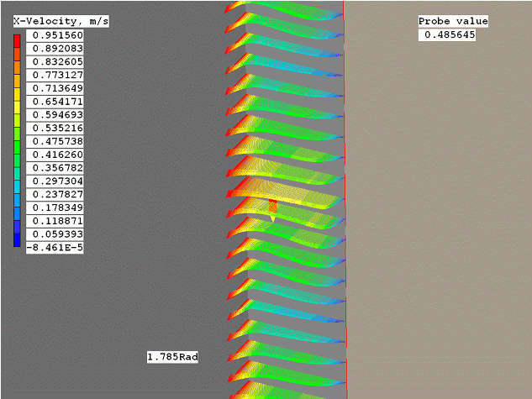This screenshot has height=399, width=532.
Task: Select legend value 0.059393
Action: point(55,234)
